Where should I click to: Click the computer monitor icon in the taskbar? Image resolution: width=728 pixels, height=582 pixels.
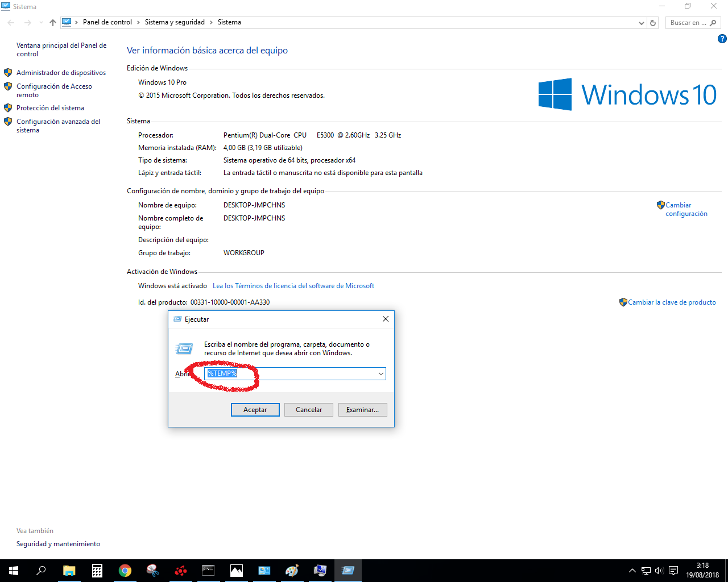(320, 571)
